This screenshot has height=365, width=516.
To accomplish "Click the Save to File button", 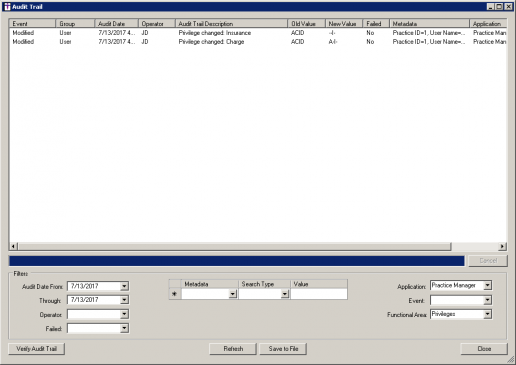I will pyautogui.click(x=283, y=349).
